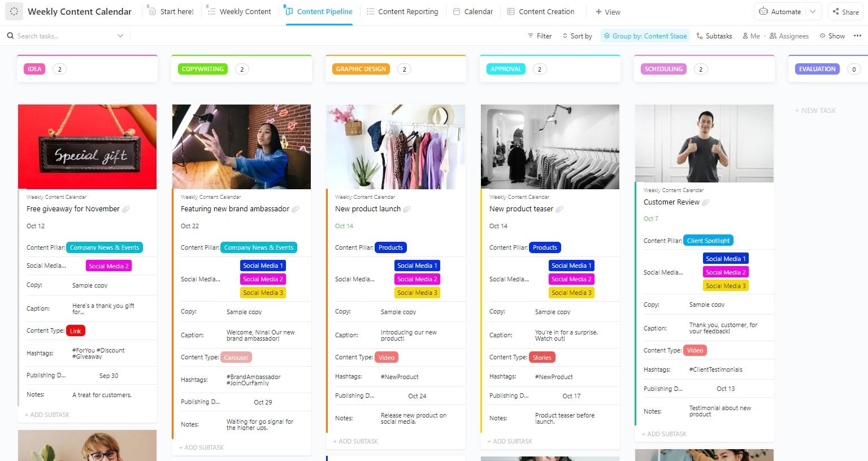Open Group by: Content Stage dropdown

pyautogui.click(x=645, y=36)
